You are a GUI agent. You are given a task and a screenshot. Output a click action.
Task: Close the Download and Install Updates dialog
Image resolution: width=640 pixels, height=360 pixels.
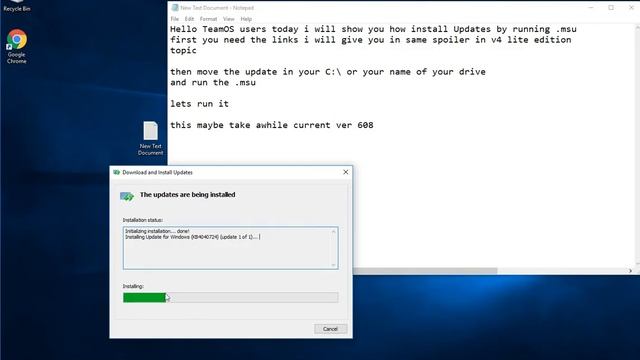click(x=346, y=172)
